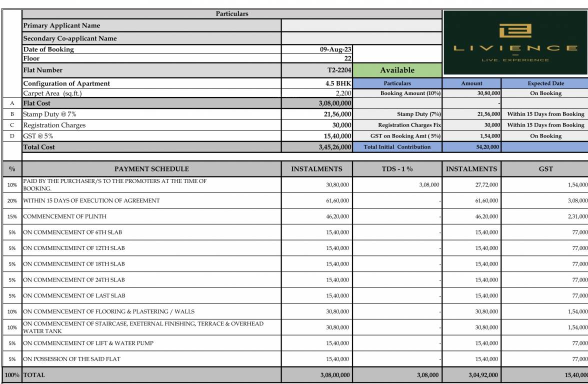
Task: Select the Registration Charges label in row C
Action: 54,125
